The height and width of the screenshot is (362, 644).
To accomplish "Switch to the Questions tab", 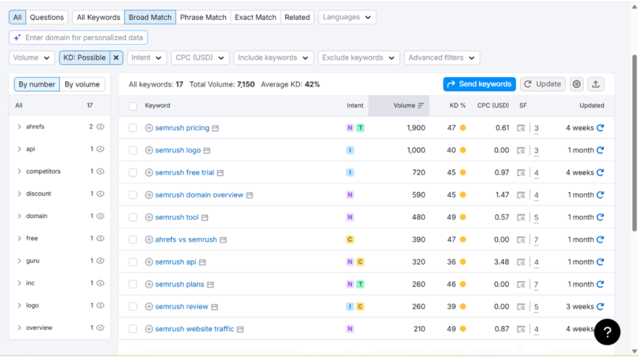I will [x=47, y=17].
